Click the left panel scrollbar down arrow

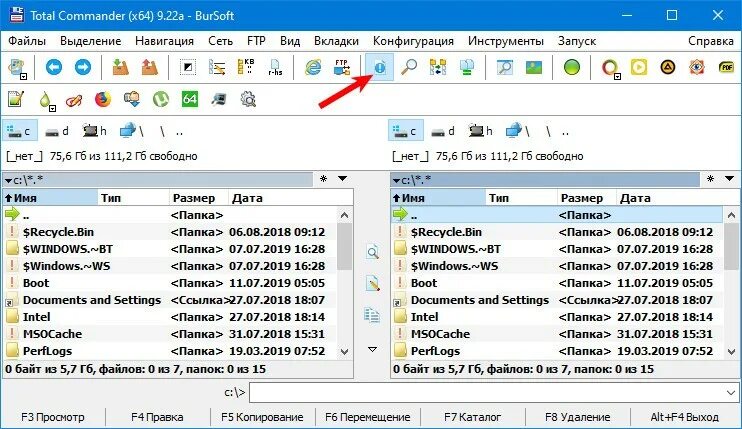pyautogui.click(x=344, y=352)
